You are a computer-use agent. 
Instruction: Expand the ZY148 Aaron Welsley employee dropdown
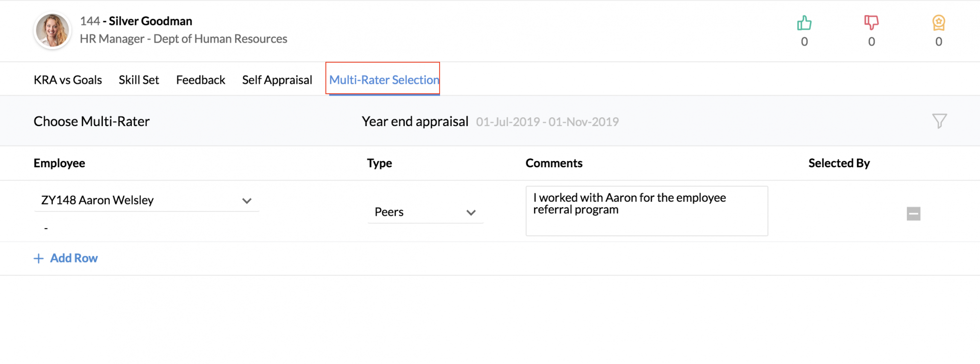147,200
